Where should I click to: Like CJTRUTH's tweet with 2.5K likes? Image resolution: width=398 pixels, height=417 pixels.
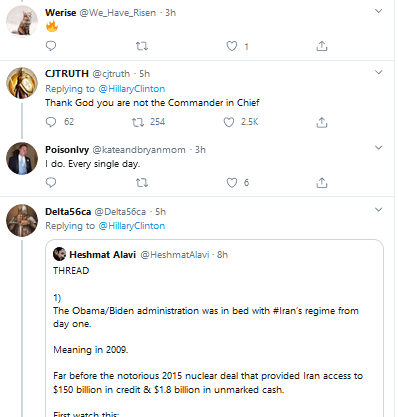tap(229, 122)
